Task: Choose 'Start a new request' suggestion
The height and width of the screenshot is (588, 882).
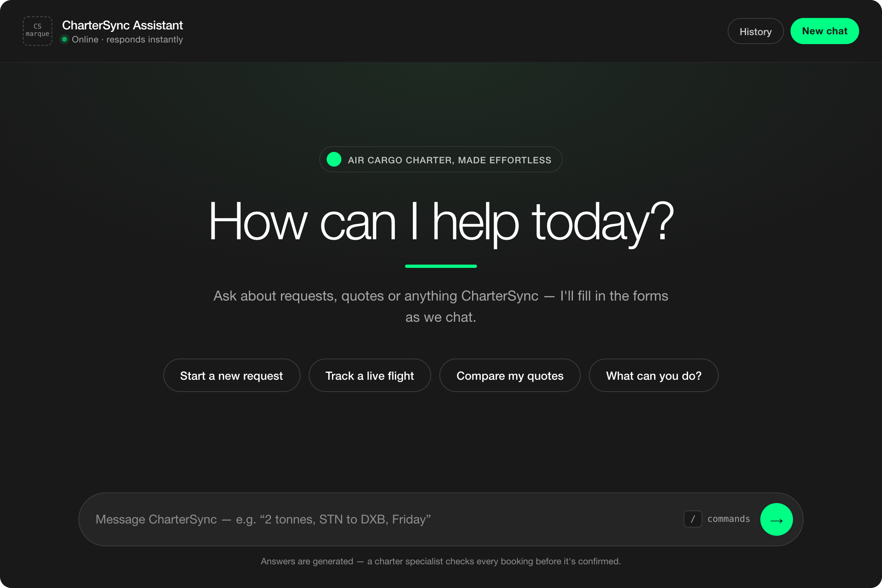Action: click(232, 376)
